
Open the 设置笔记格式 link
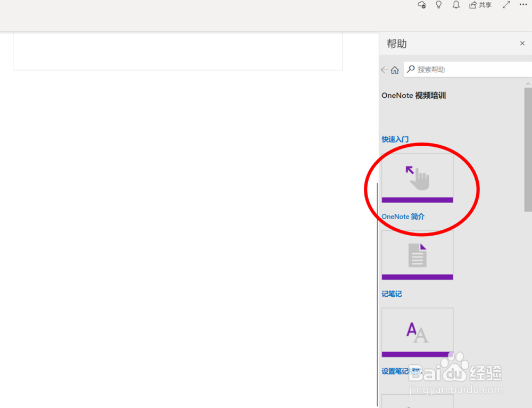coord(402,371)
